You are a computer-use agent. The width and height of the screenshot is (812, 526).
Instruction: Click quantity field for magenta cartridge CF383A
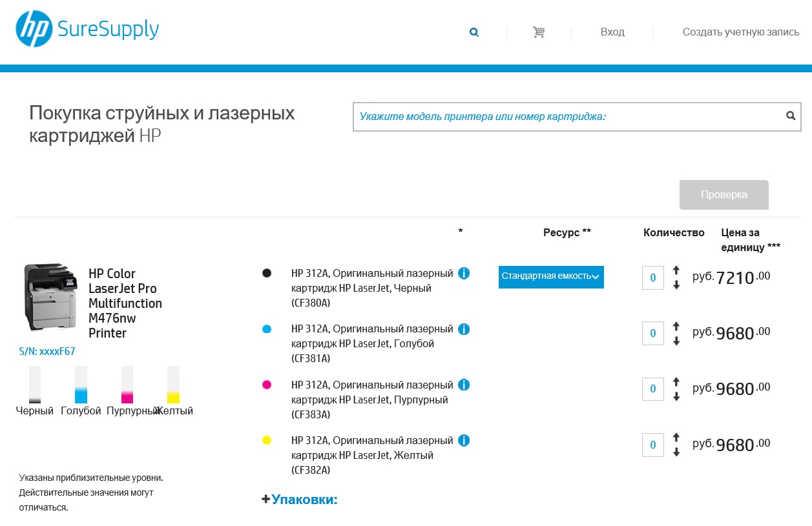pyautogui.click(x=653, y=389)
